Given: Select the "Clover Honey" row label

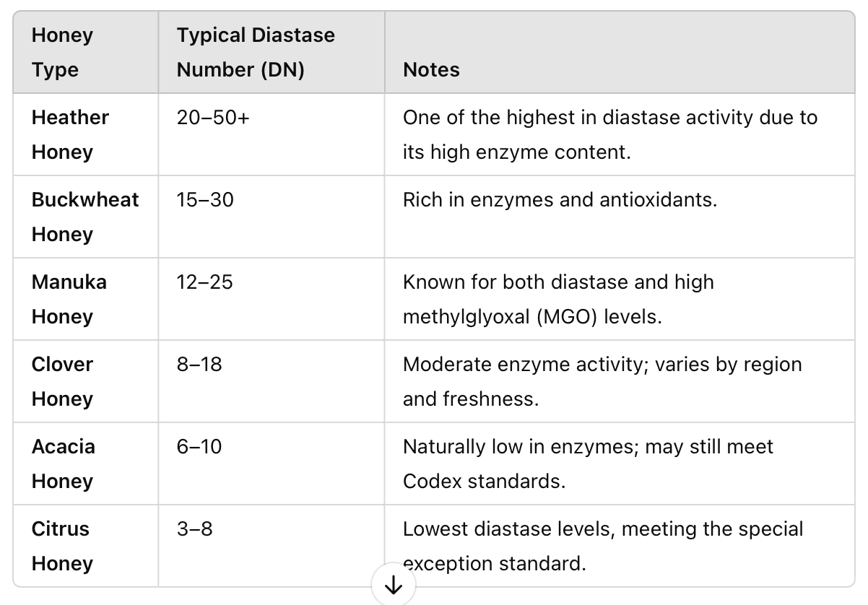Looking at the screenshot, I should tap(62, 381).
